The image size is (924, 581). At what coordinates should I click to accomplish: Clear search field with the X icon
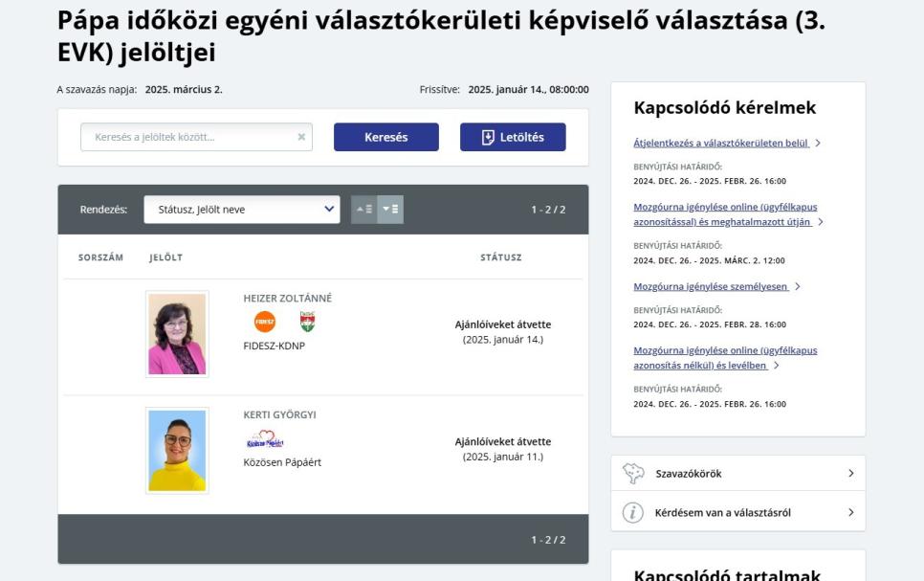coord(301,137)
